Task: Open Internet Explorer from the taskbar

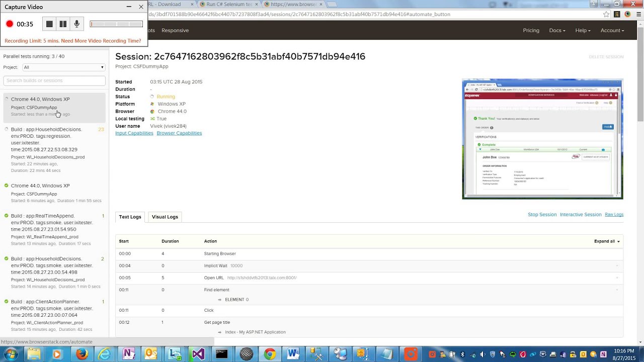Action: (x=105, y=354)
